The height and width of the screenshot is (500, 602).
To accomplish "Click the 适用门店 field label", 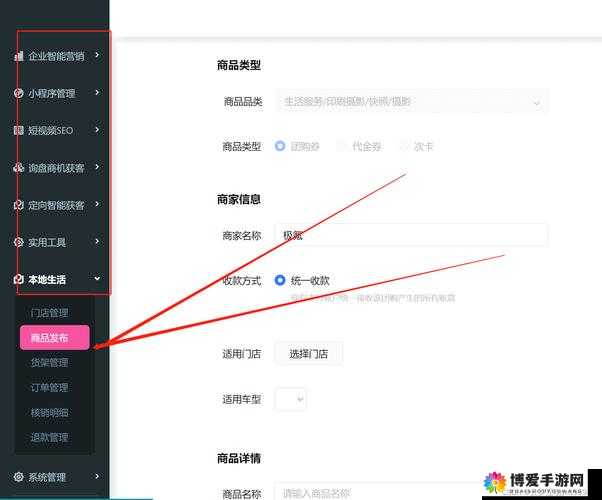I will 242,354.
